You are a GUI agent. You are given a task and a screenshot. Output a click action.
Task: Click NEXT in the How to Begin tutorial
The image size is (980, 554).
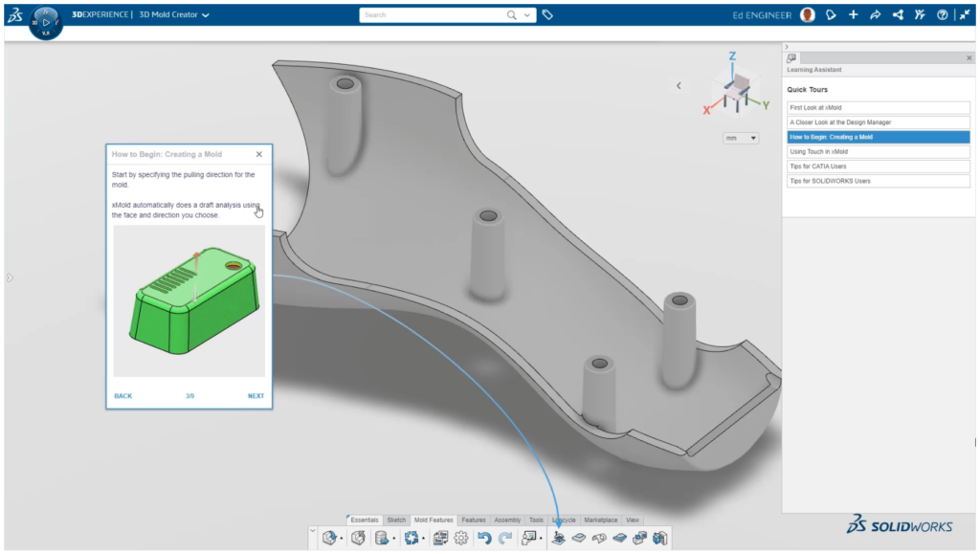point(254,395)
